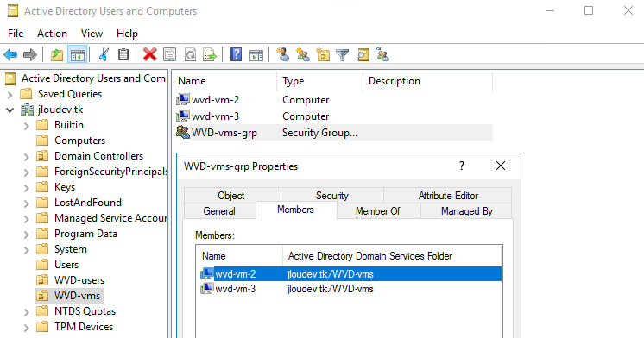Click the blue Help toolbar icon
This screenshot has height=338, width=644.
tap(236, 54)
